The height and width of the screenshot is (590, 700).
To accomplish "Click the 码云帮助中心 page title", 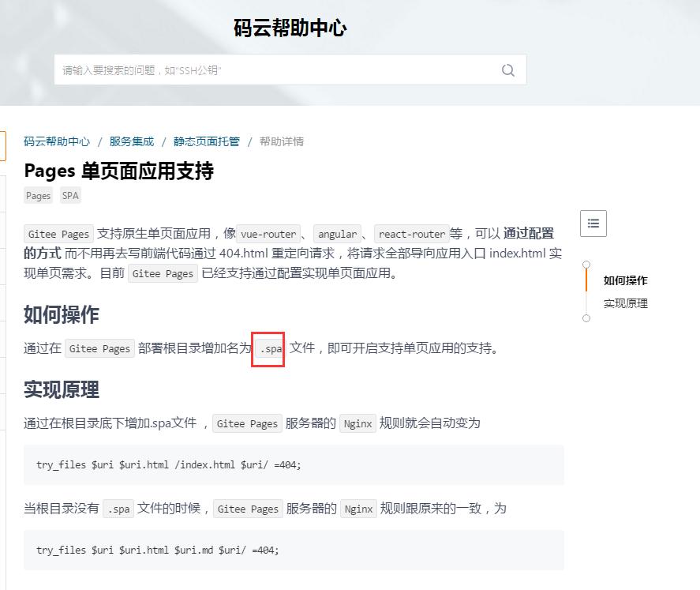I will tap(290, 28).
